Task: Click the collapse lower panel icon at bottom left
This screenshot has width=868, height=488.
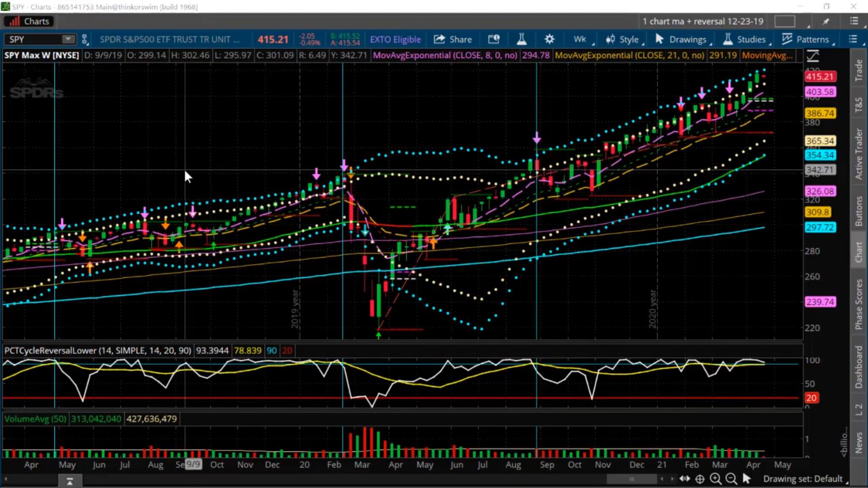Action: [x=70, y=482]
